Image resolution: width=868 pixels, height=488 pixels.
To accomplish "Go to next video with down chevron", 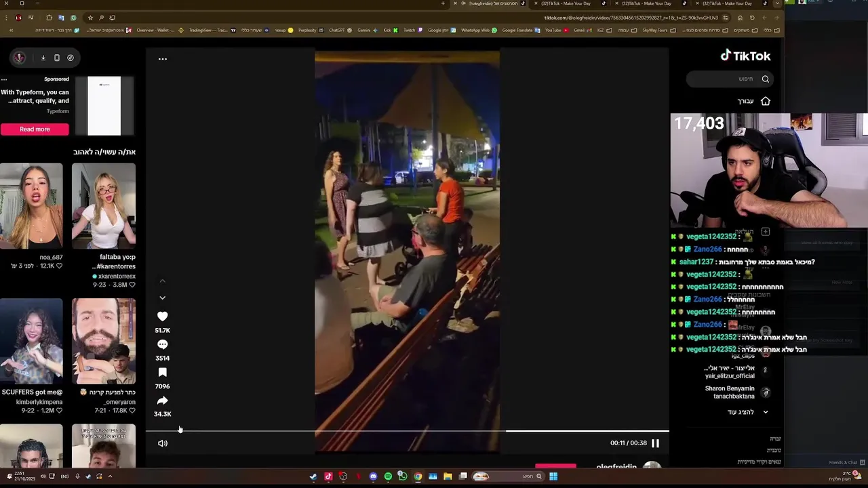I will (x=162, y=298).
